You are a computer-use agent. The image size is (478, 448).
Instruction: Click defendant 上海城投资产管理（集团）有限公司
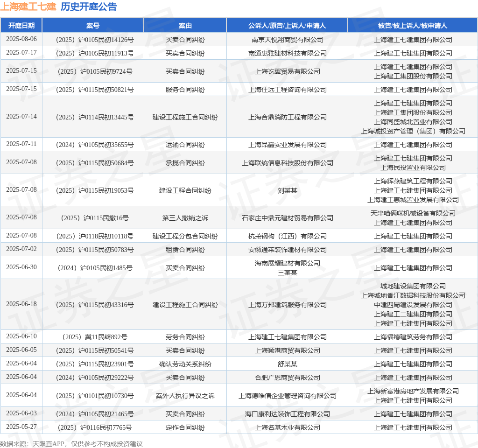click(413, 131)
